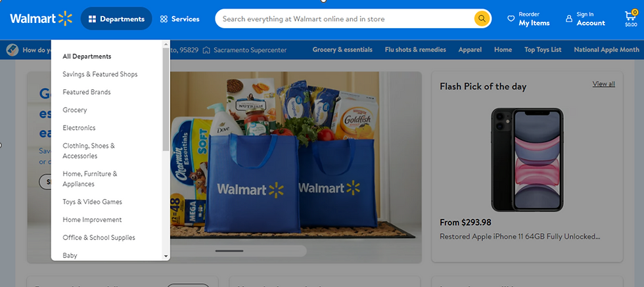The height and width of the screenshot is (287, 644).
Task: Collapse the Departments dropdown menu
Action: point(116,18)
